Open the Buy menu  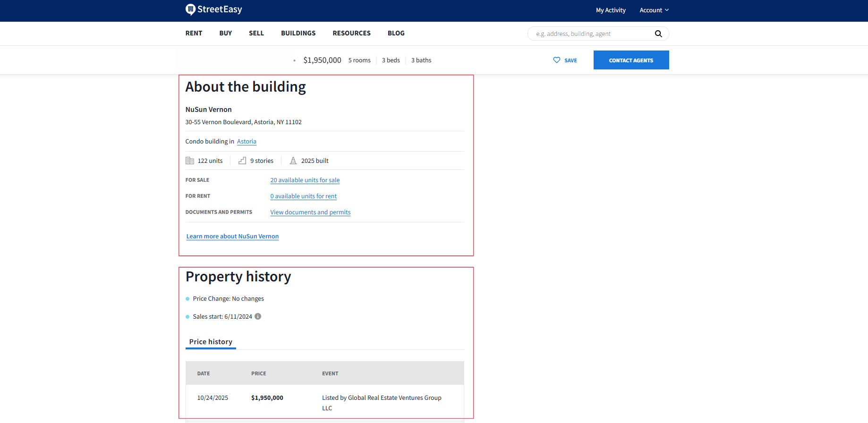[226, 33]
